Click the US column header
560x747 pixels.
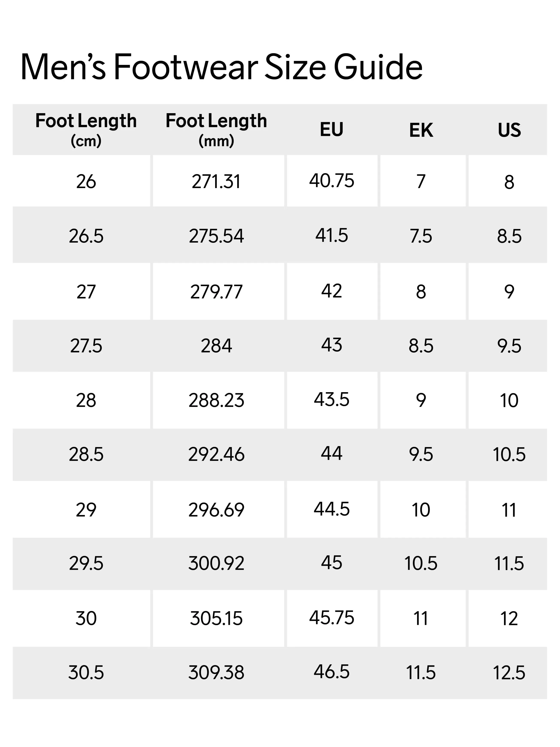509,130
